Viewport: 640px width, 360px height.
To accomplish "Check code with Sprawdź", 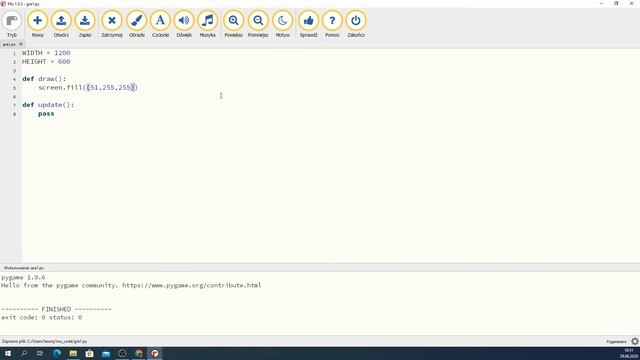I will 309,24.
